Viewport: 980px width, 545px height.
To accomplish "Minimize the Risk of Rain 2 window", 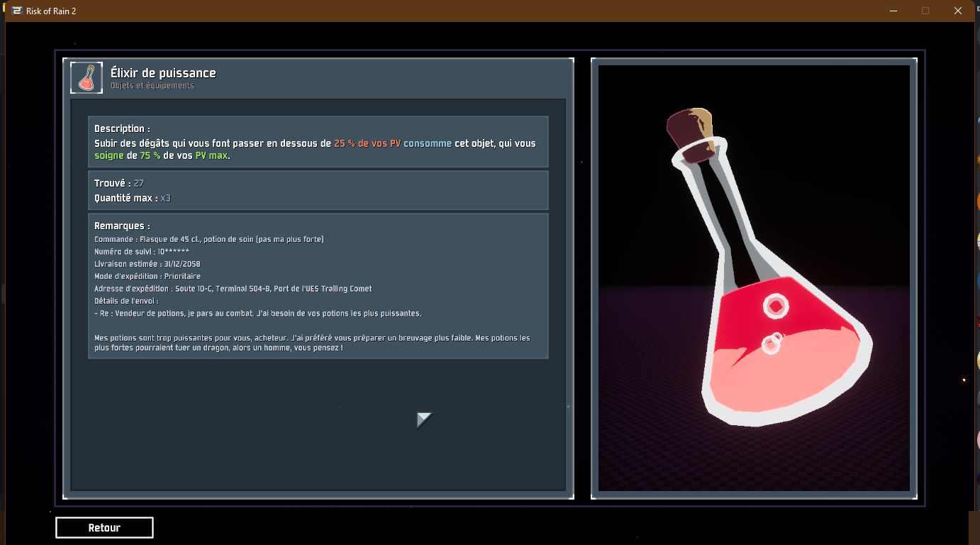I will point(892,11).
